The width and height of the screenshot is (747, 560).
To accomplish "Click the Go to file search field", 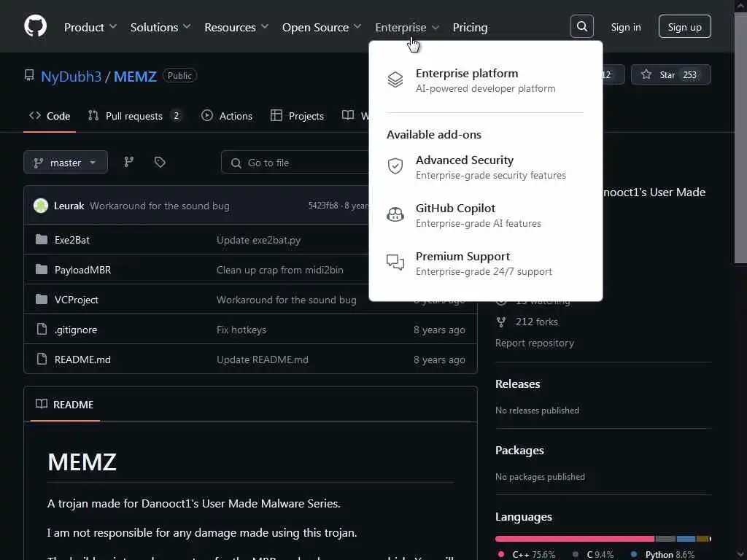I will 295,163.
